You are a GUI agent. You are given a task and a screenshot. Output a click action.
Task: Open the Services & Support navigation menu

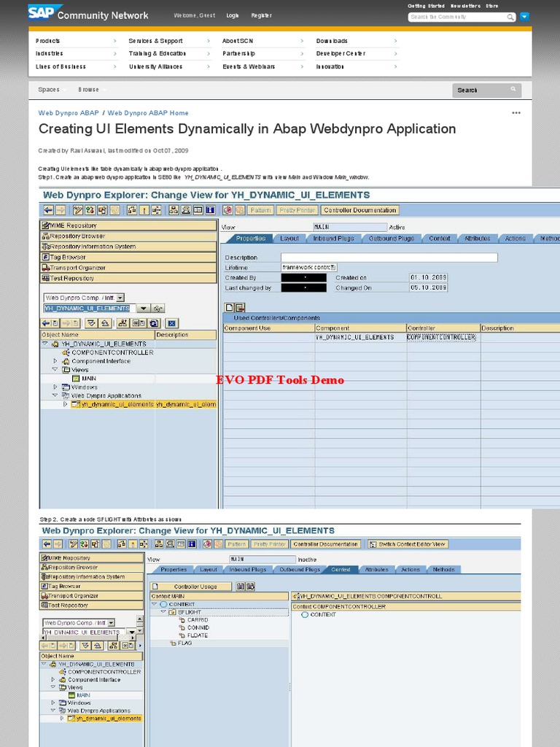[x=169, y=41]
